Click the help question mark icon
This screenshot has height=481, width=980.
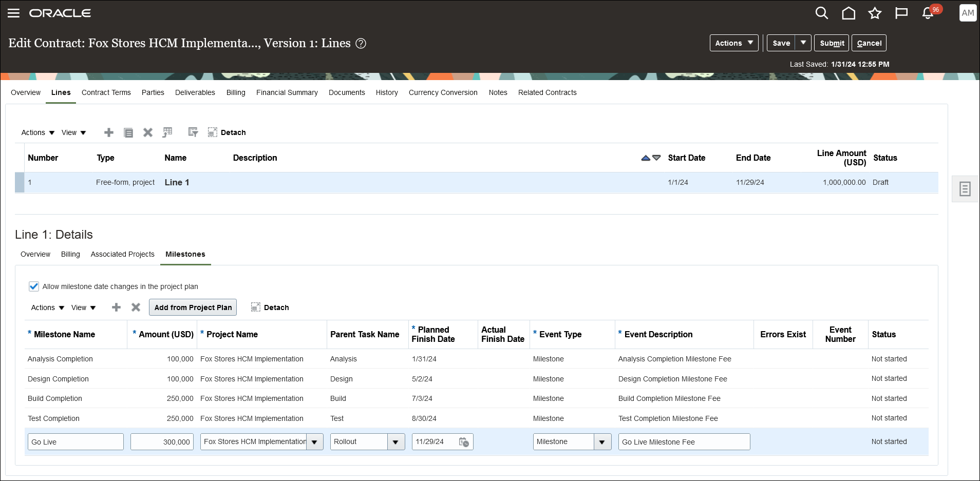tap(361, 44)
